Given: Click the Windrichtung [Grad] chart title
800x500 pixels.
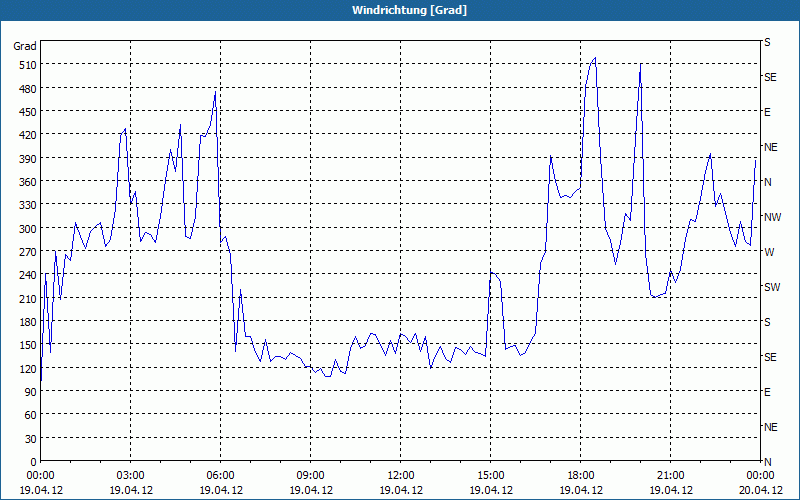Looking at the screenshot, I should tap(409, 10).
